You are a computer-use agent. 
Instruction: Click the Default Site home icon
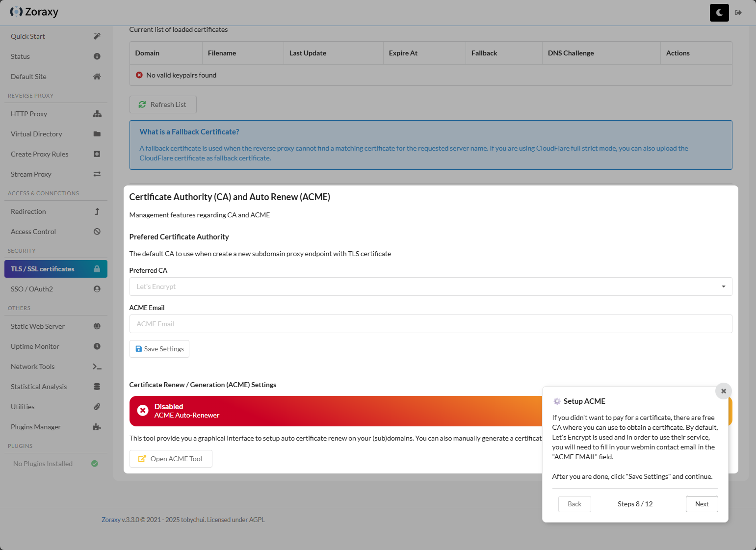97,77
